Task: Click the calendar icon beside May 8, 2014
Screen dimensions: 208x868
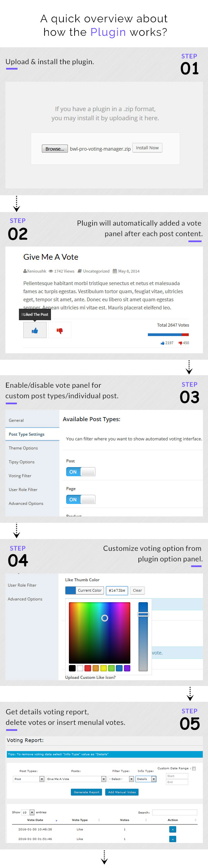Action: pyautogui.click(x=115, y=271)
